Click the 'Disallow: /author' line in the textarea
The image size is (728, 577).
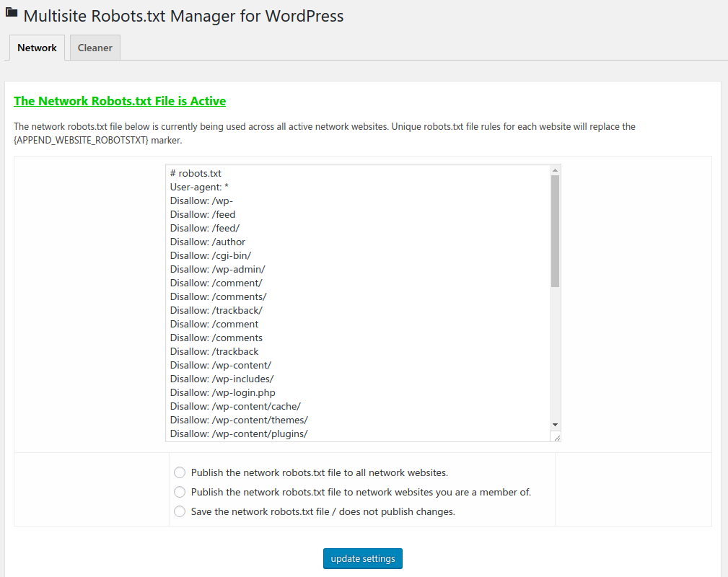point(208,242)
